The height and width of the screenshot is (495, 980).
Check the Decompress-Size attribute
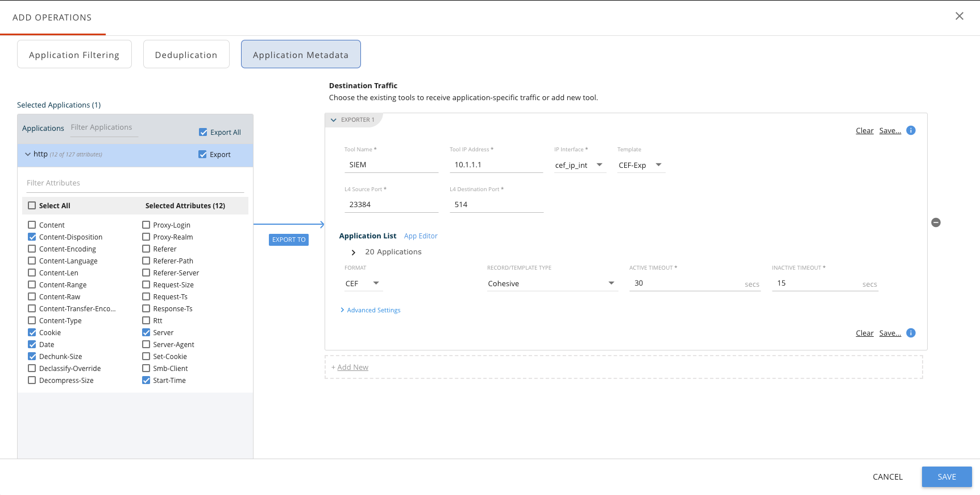pos(32,380)
